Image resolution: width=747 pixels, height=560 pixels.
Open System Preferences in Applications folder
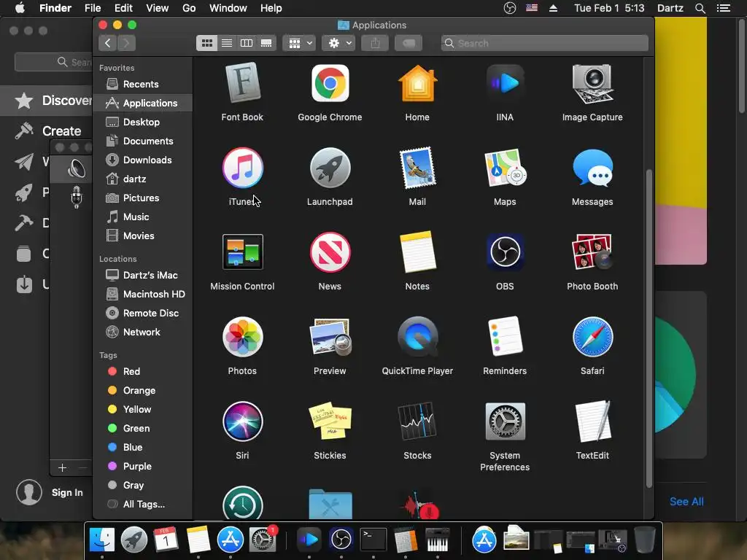pyautogui.click(x=505, y=421)
